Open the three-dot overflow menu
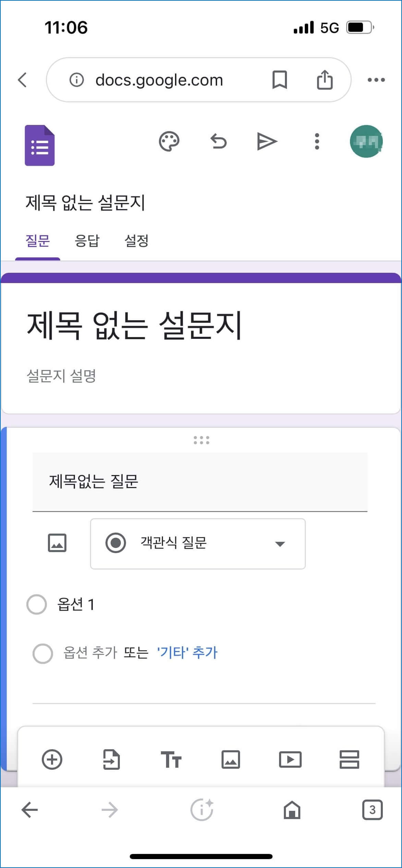This screenshot has width=402, height=868. [x=317, y=140]
